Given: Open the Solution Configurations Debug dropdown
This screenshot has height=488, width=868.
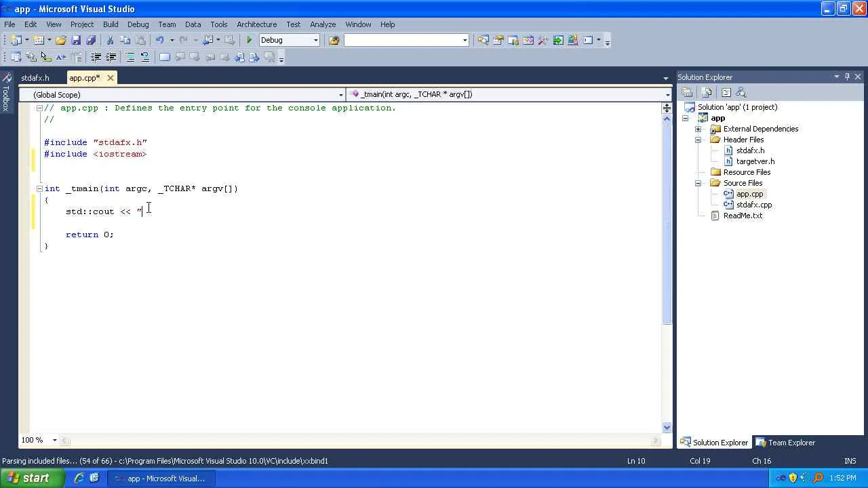Looking at the screenshot, I should tap(315, 40).
